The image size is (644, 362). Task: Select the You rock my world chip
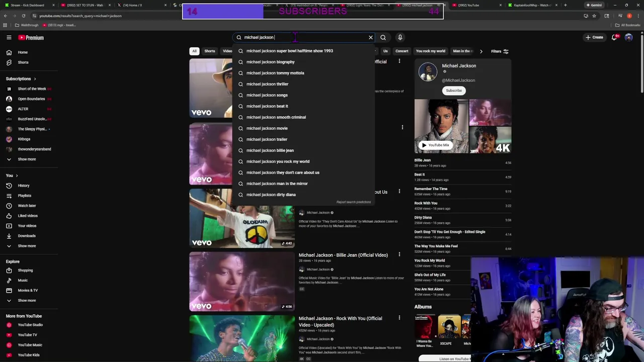(x=431, y=51)
